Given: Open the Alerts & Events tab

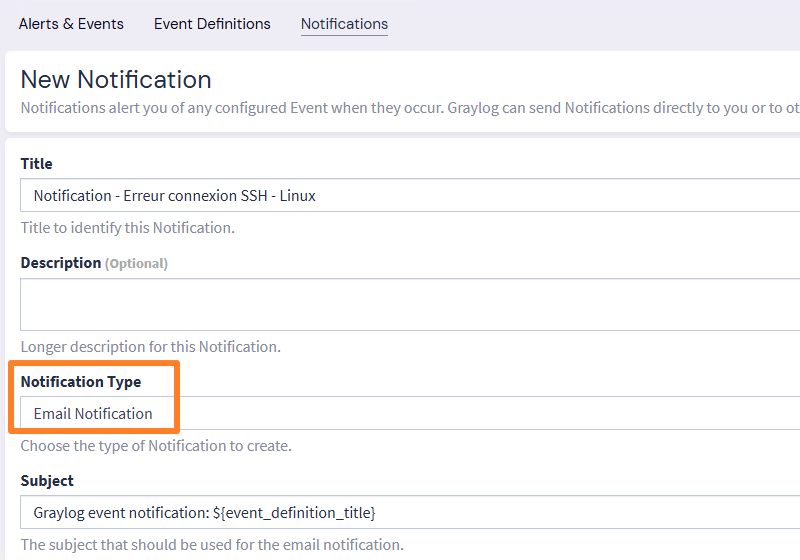Looking at the screenshot, I should (71, 24).
